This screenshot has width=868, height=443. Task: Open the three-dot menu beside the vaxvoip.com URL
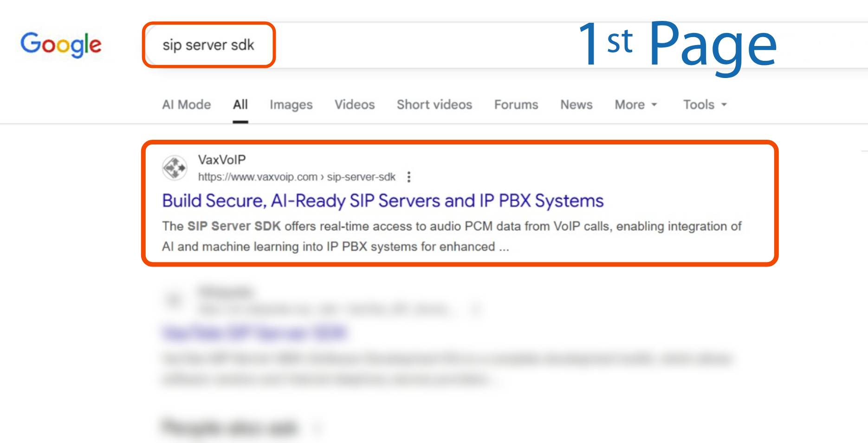click(x=408, y=177)
